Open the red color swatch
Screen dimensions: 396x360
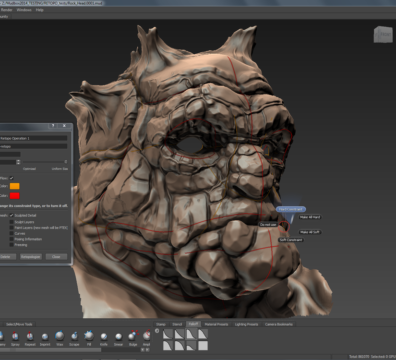15,196
